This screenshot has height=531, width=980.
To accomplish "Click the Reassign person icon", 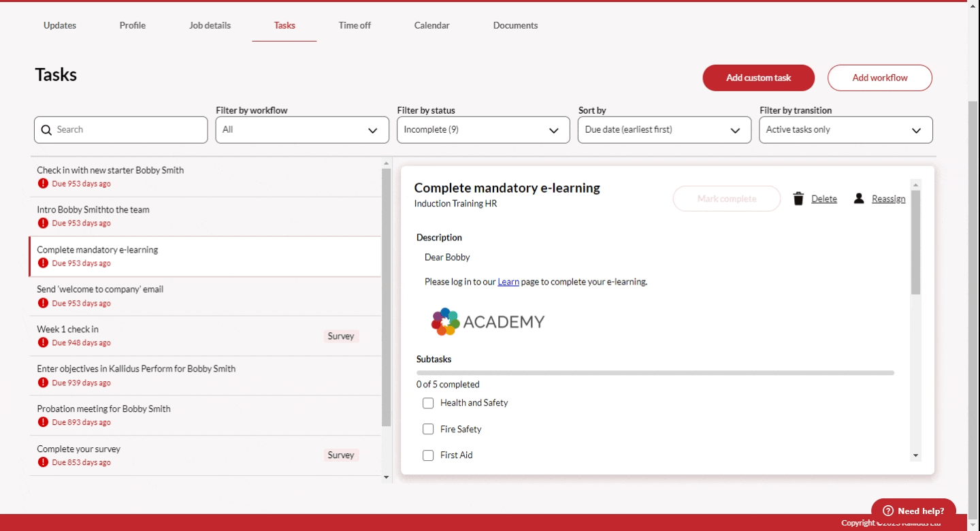I will tap(859, 199).
